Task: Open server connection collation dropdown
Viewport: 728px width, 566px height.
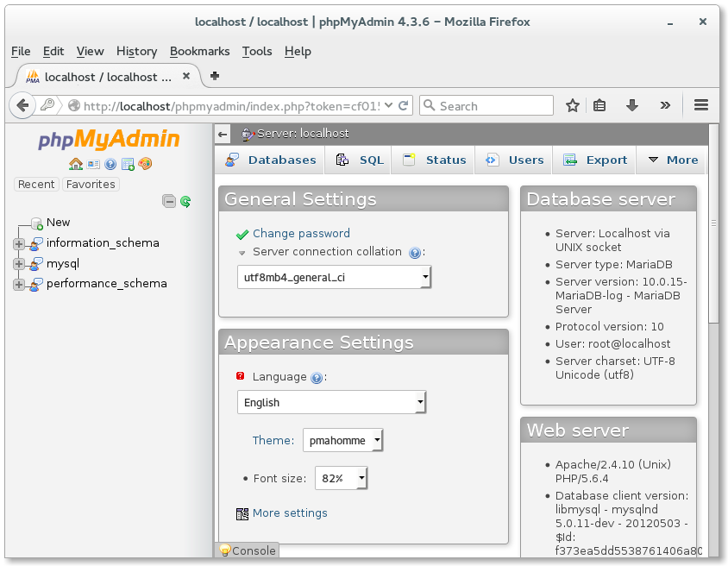Action: click(x=335, y=277)
